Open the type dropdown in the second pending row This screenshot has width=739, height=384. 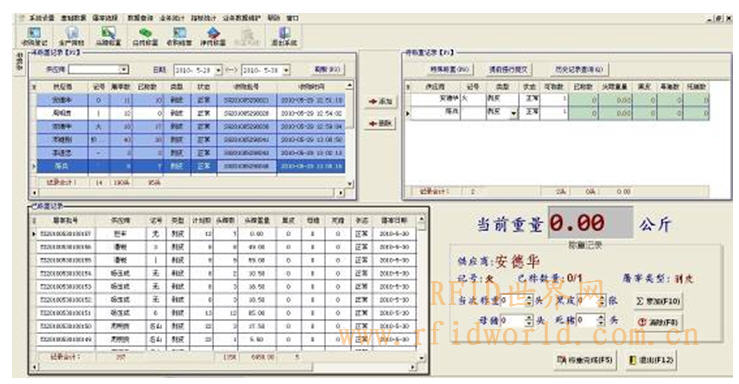(x=514, y=114)
